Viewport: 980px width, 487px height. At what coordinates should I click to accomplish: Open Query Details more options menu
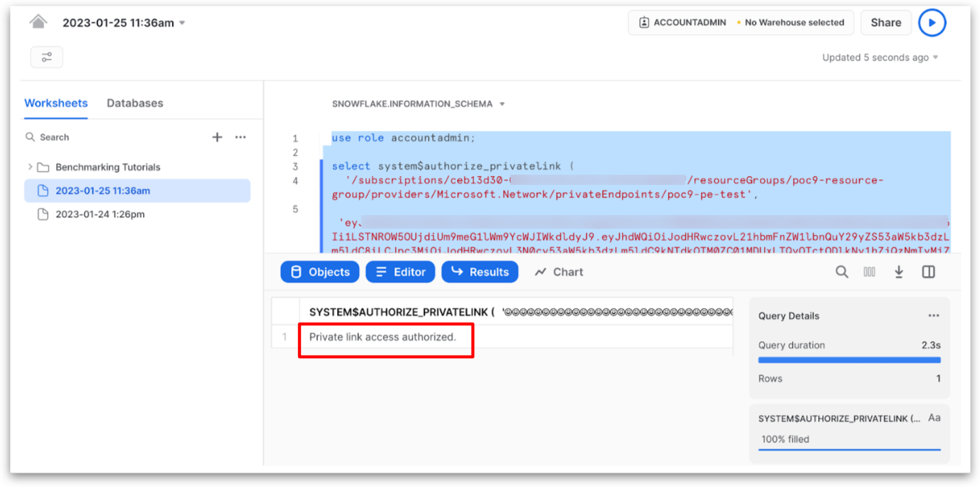pyautogui.click(x=933, y=316)
